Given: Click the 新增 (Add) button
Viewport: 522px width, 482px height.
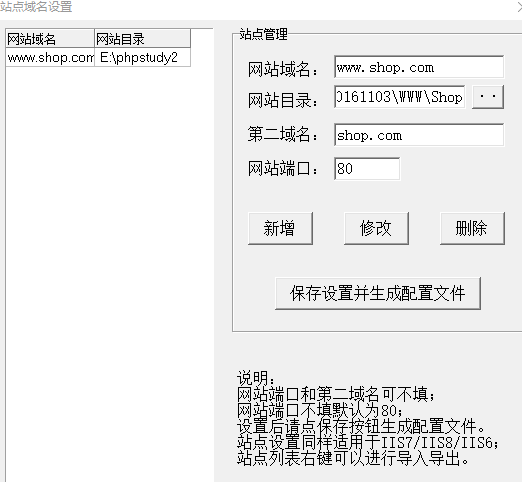Looking at the screenshot, I should [x=280, y=228].
